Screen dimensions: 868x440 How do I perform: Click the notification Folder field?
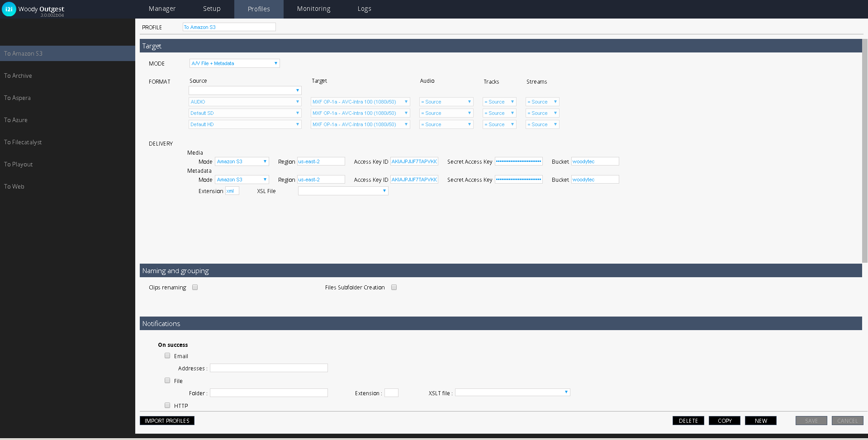point(269,393)
